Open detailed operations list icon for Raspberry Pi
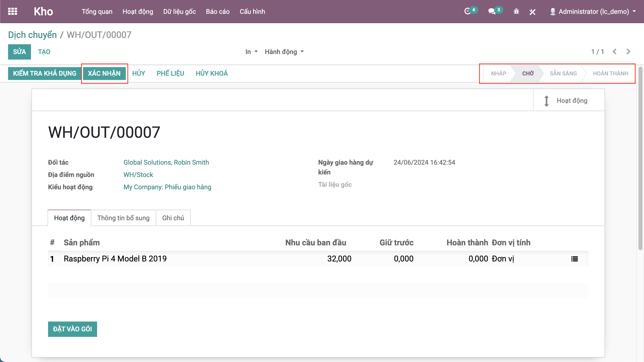 [x=574, y=259]
